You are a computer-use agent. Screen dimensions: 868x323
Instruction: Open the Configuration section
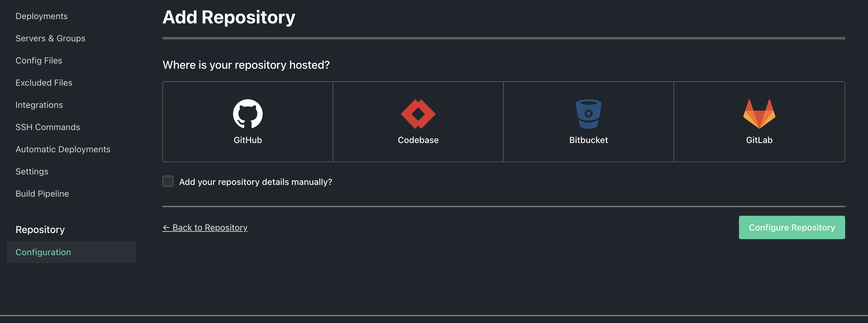click(x=43, y=252)
